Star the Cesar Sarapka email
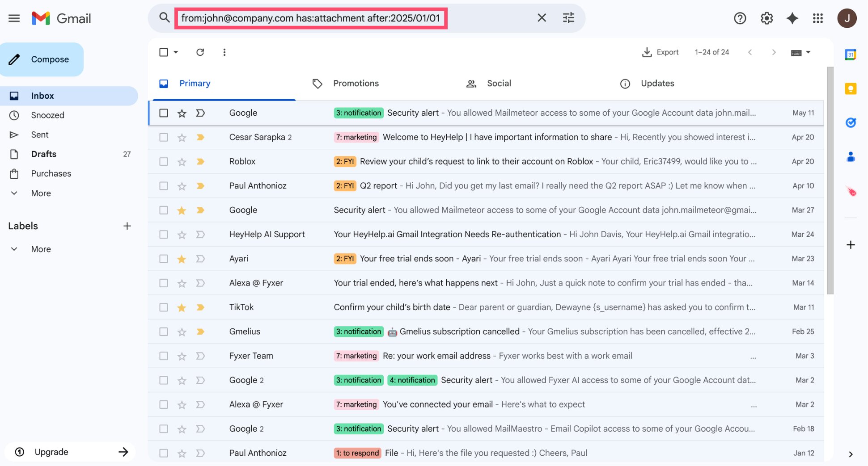 [182, 138]
